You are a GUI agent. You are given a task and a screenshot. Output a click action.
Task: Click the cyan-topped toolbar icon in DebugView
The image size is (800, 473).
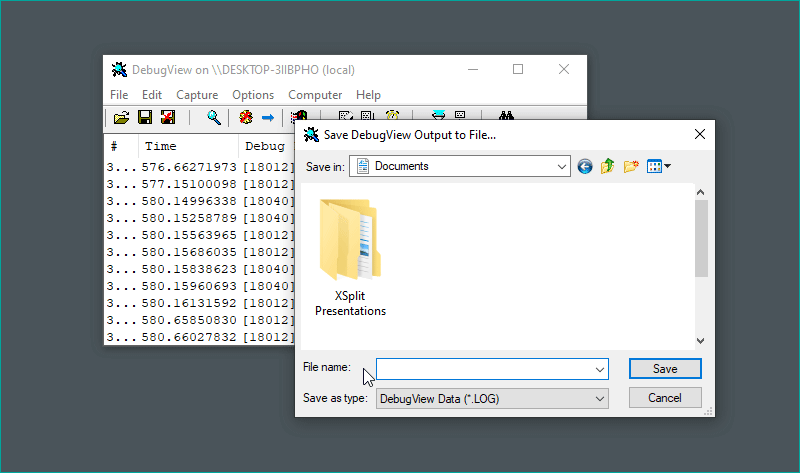point(438,115)
